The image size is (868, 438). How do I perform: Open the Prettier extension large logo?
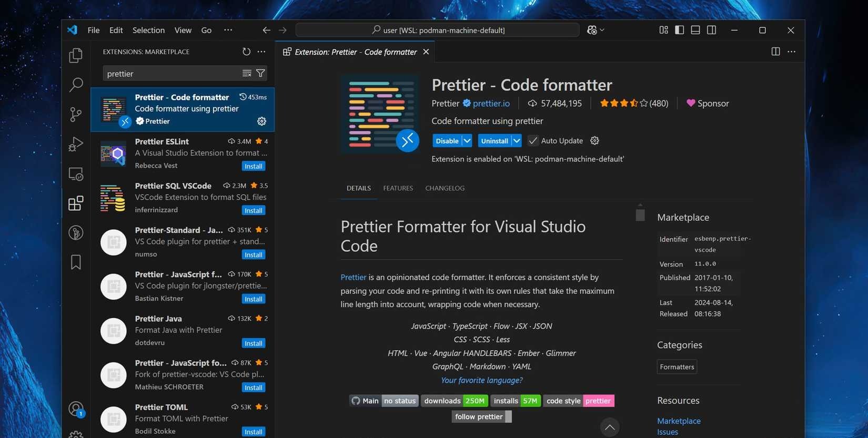pos(380,114)
